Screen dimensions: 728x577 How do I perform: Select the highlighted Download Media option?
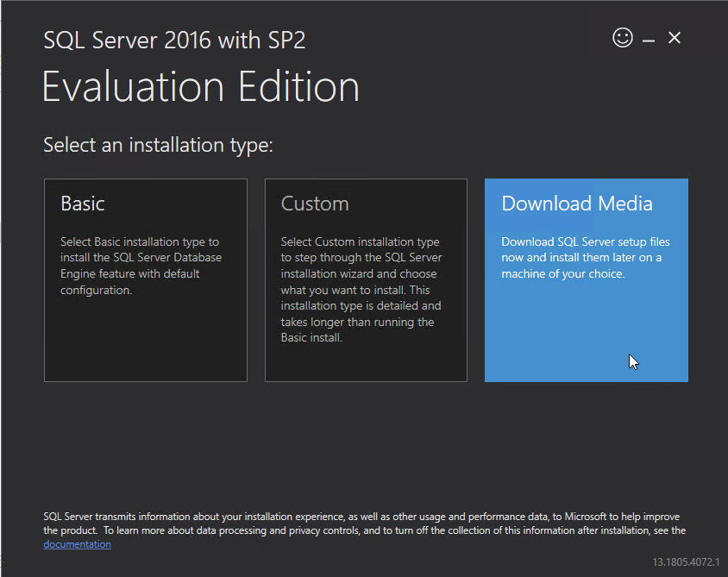(x=586, y=280)
